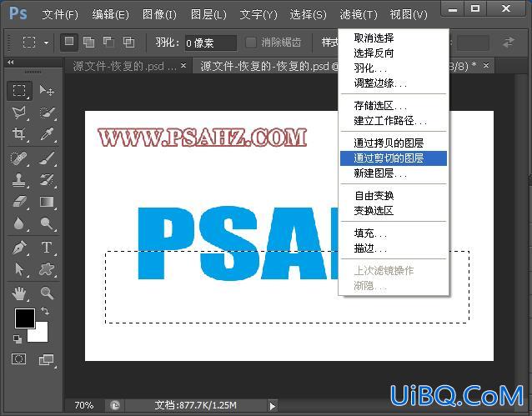The image size is (532, 416).
Task: Open the 编辑(E) menu
Action: click(x=110, y=15)
